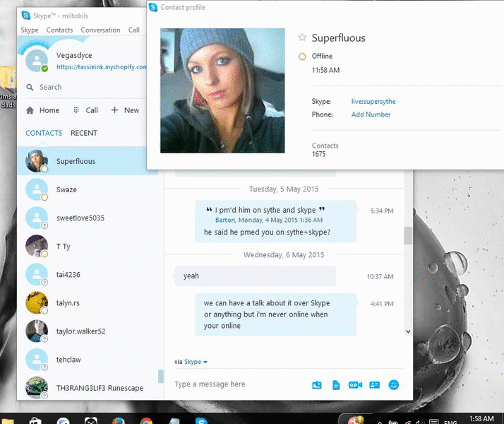Screen dimensions: 504x424
Task: Click Swaze's default avatar icon
Action: (x=36, y=189)
